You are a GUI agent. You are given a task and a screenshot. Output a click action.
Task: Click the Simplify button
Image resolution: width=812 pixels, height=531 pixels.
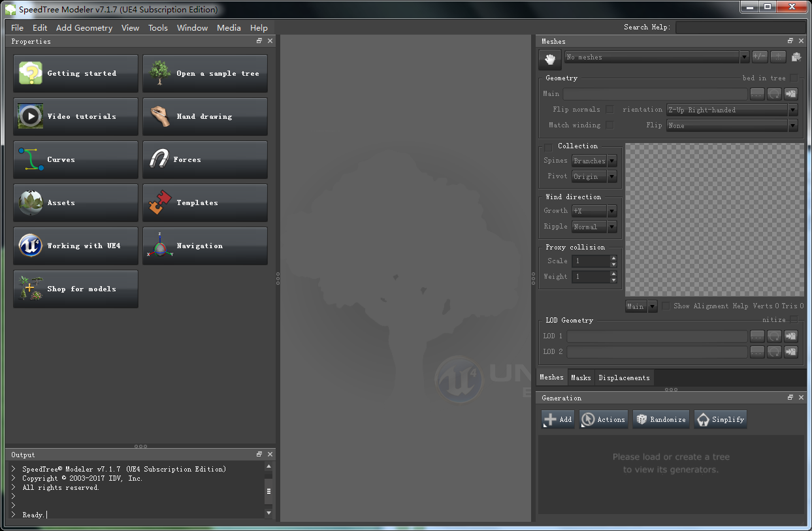coord(721,419)
